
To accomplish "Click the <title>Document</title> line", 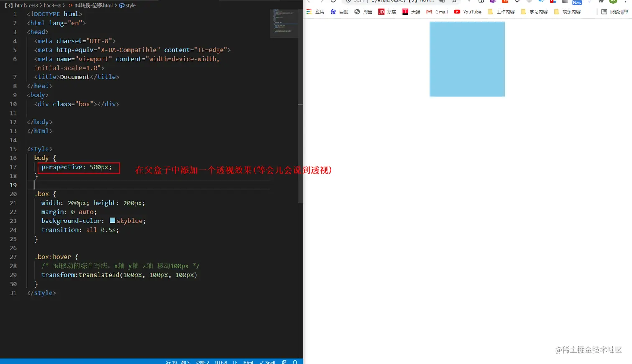I will coord(77,77).
